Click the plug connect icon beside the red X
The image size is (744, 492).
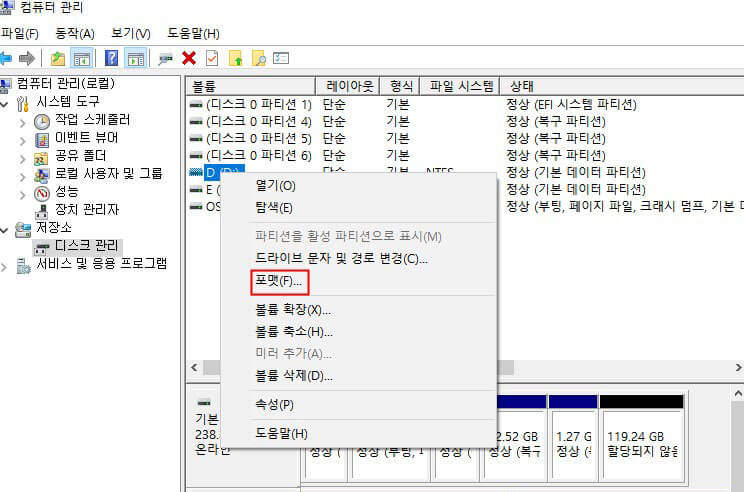166,59
